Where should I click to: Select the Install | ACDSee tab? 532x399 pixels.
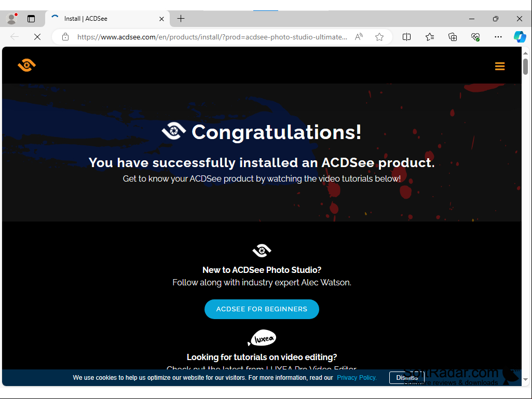(107, 19)
